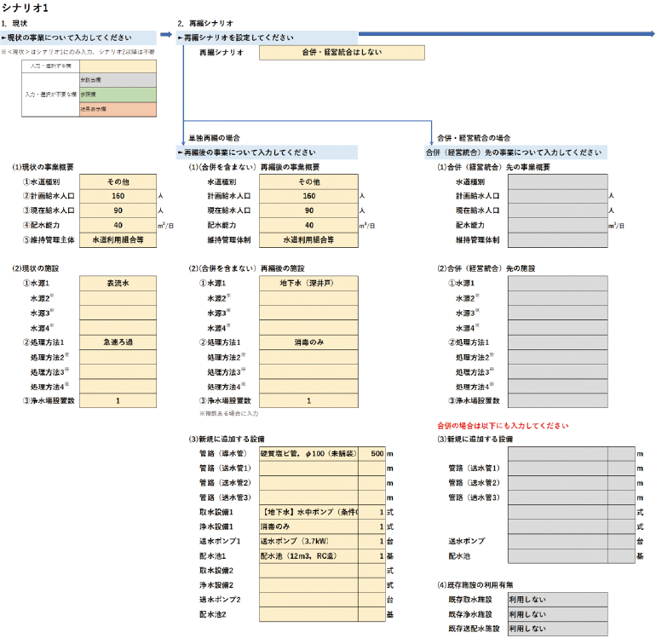Image resolution: width=656 pixels, height=644 pixels.
Task: Select 管路(導水管) type cell 硬質塩ビ管
Action: (x=308, y=453)
